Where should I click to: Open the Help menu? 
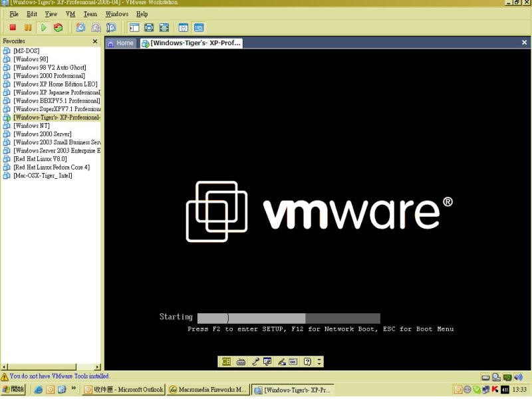(x=142, y=14)
